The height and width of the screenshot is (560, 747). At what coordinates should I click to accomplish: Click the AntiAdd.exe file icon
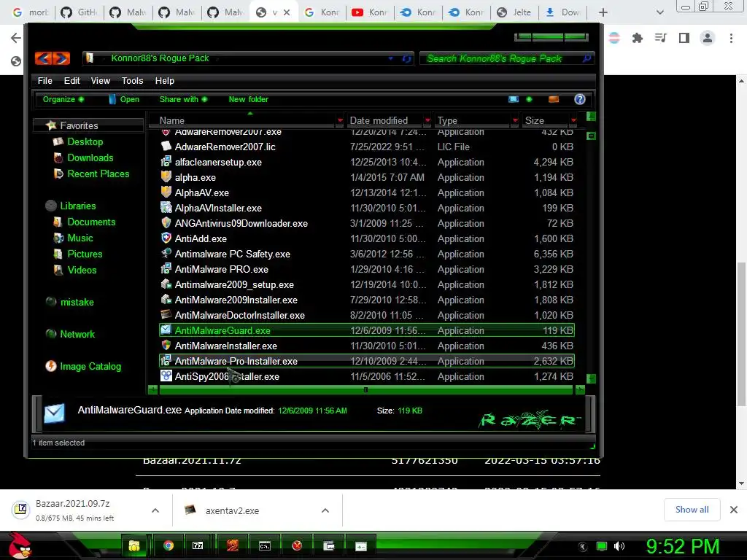click(166, 238)
